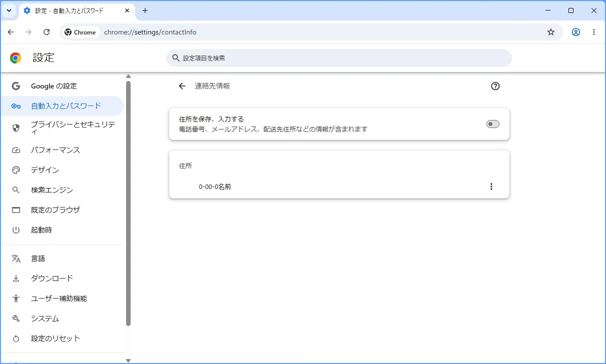606x364 pixels.
Task: Click the reset icon for 設定のリセット
Action: click(16, 338)
